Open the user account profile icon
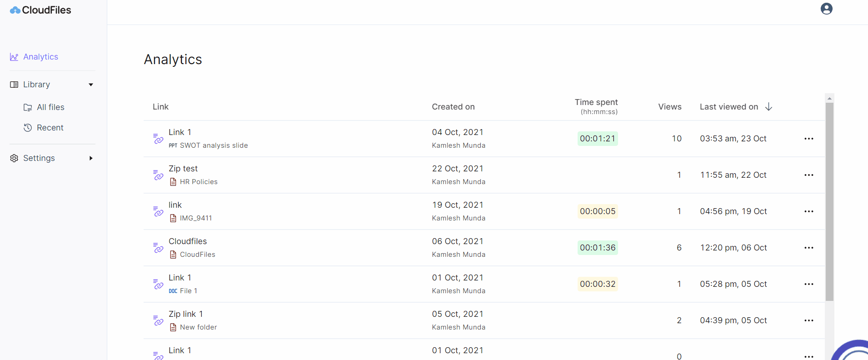Viewport: 868px width, 360px height. [826, 9]
